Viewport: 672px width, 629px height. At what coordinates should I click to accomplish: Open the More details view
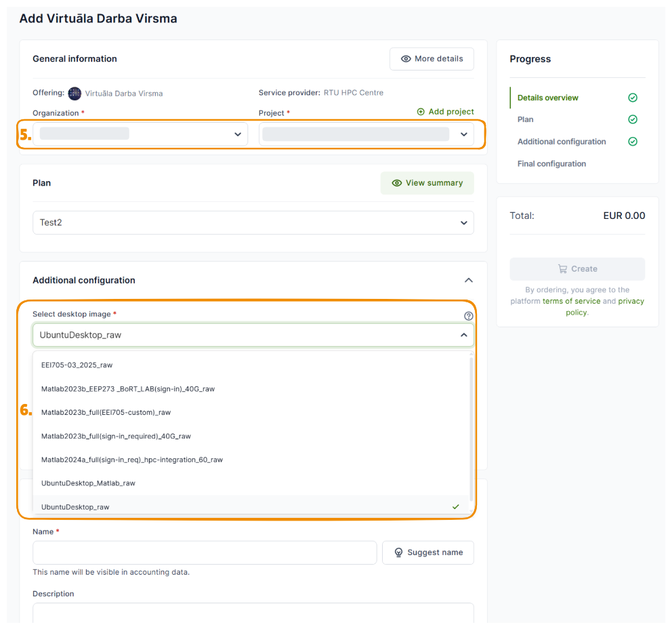click(x=432, y=59)
